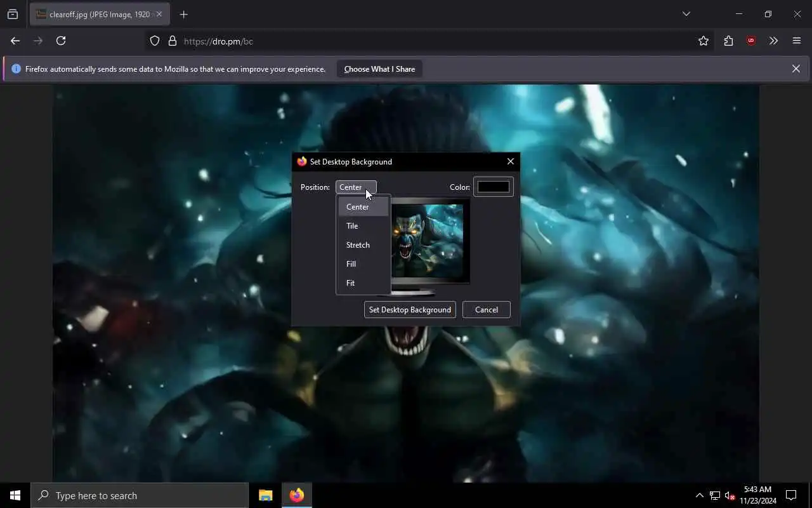
Task: Select the clearoff.jpg tab
Action: click(x=100, y=14)
